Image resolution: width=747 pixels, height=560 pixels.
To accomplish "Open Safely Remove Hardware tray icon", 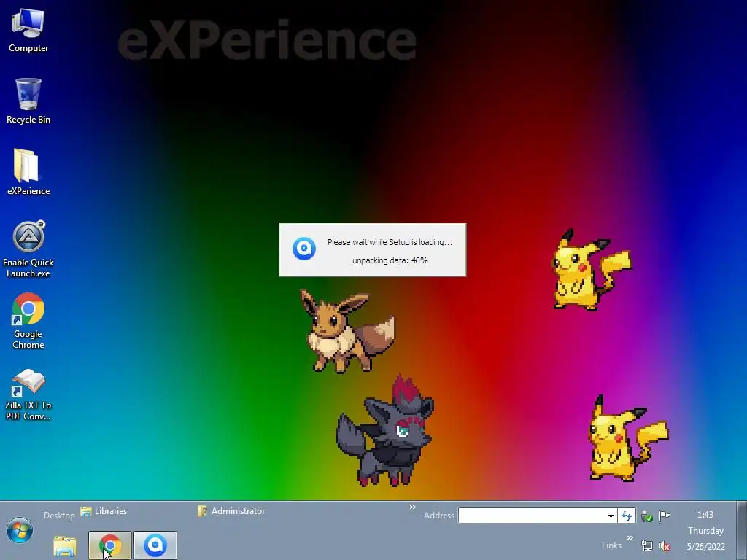I will pyautogui.click(x=646, y=516).
